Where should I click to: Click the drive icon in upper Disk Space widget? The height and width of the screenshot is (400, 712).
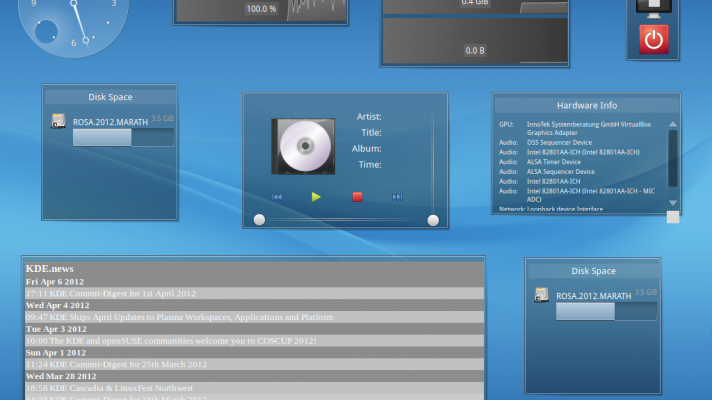click(60, 122)
